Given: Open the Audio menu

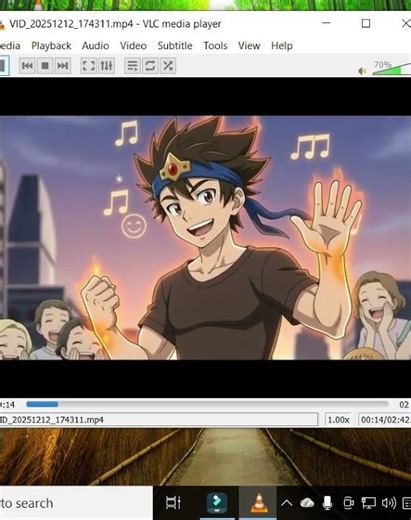Looking at the screenshot, I should click(x=96, y=46).
